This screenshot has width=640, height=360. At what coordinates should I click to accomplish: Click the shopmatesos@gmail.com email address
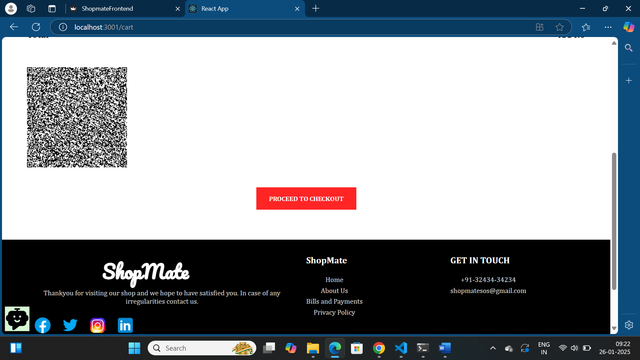488,291
